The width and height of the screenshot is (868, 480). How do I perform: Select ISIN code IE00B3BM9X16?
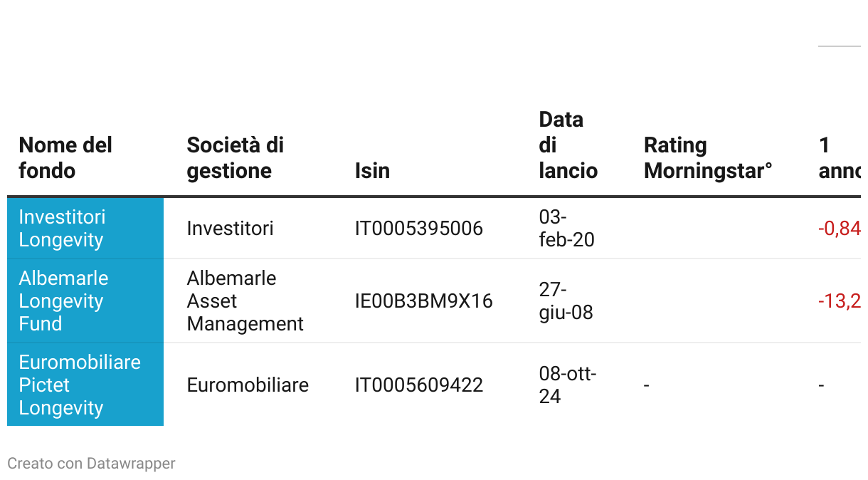[423, 301]
